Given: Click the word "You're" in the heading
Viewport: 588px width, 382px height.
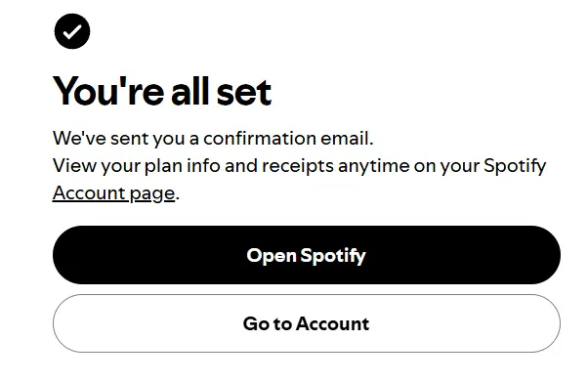Looking at the screenshot, I should pos(108,91).
